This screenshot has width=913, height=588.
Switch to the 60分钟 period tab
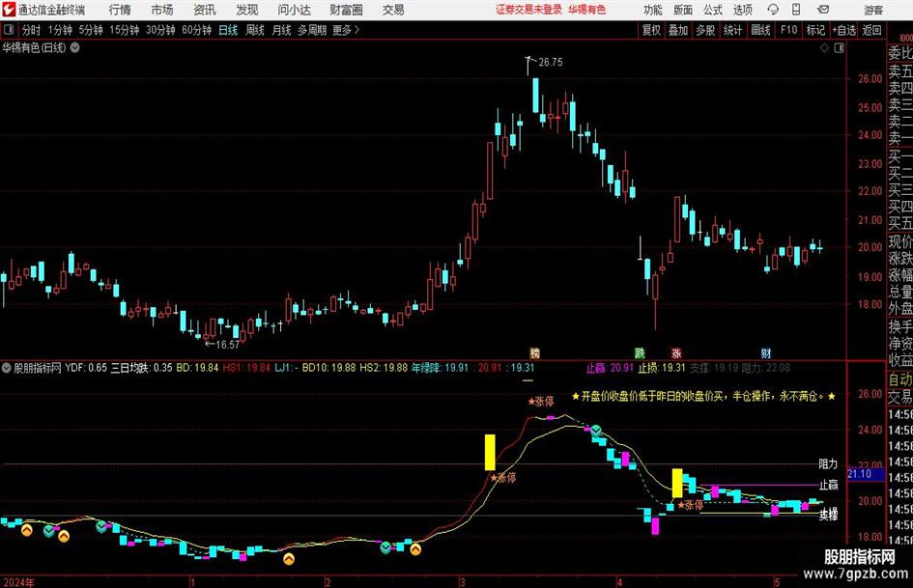[x=197, y=30]
